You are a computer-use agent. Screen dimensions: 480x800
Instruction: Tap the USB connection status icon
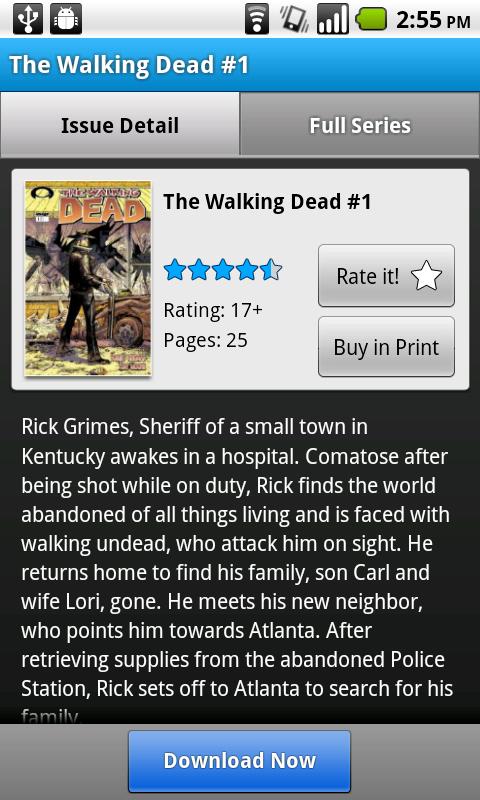click(28, 19)
